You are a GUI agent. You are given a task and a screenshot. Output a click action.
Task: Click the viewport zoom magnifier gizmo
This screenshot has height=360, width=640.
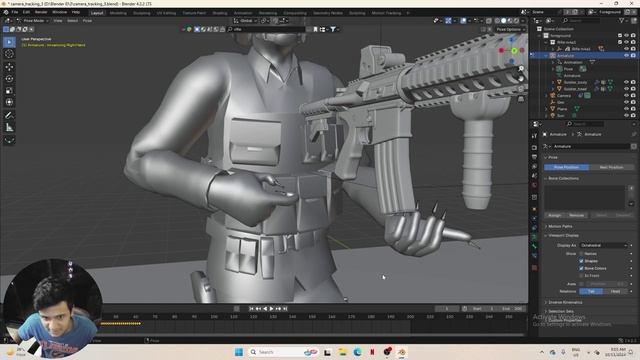pyautogui.click(x=521, y=69)
